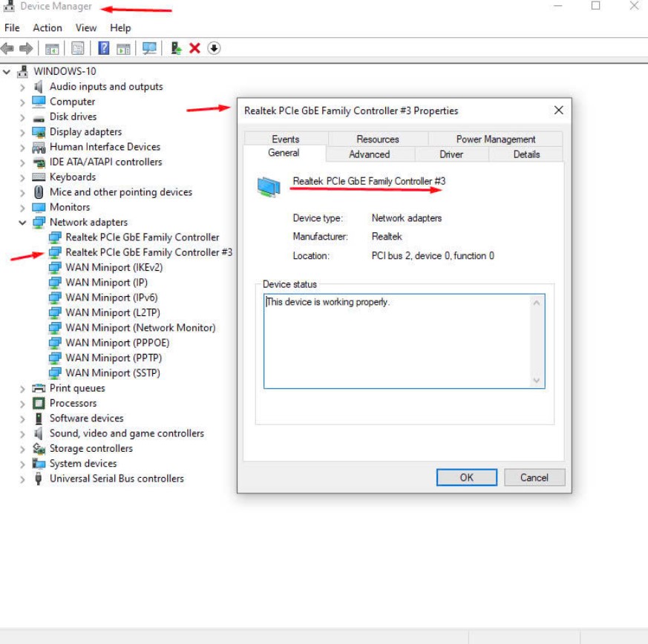
Task: Click the Software devices icon
Action: tap(39, 418)
